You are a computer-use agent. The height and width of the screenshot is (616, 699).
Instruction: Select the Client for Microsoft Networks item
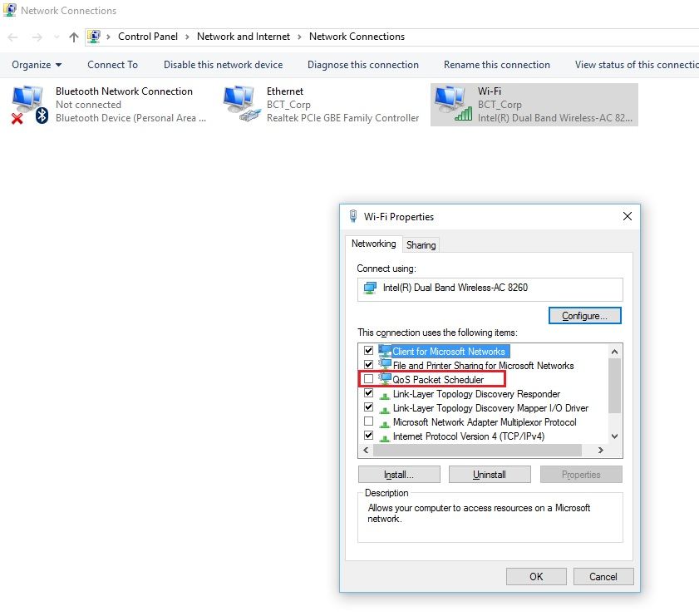(x=449, y=352)
